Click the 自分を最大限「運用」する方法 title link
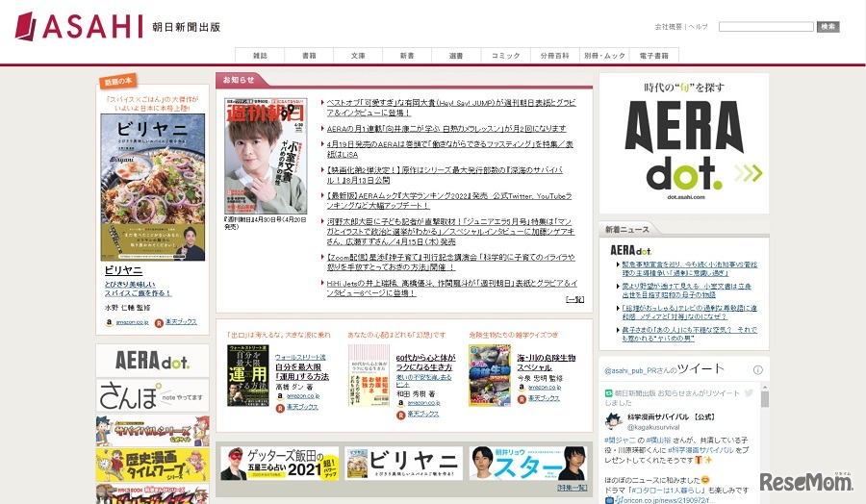The width and height of the screenshot is (866, 504). (x=301, y=372)
